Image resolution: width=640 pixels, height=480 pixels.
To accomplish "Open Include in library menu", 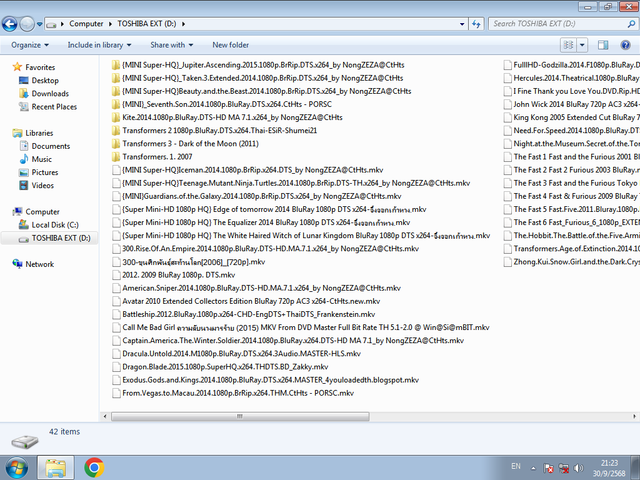I will pos(99,45).
